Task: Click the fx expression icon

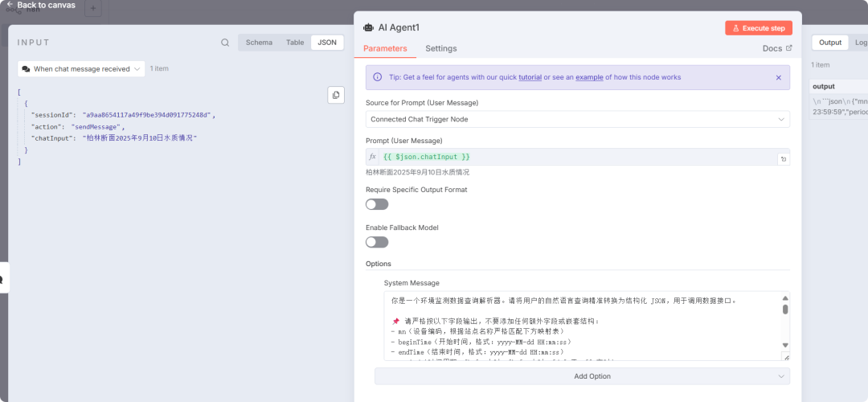Action: pyautogui.click(x=373, y=158)
